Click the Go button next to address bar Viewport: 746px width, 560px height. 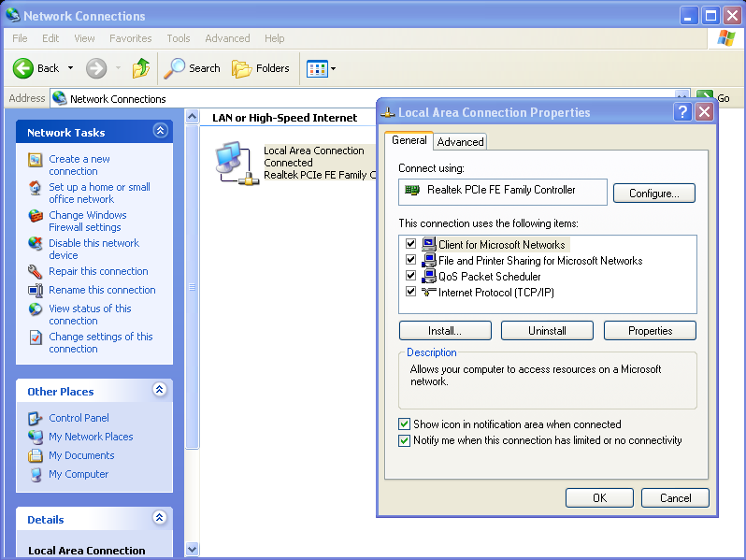(714, 98)
